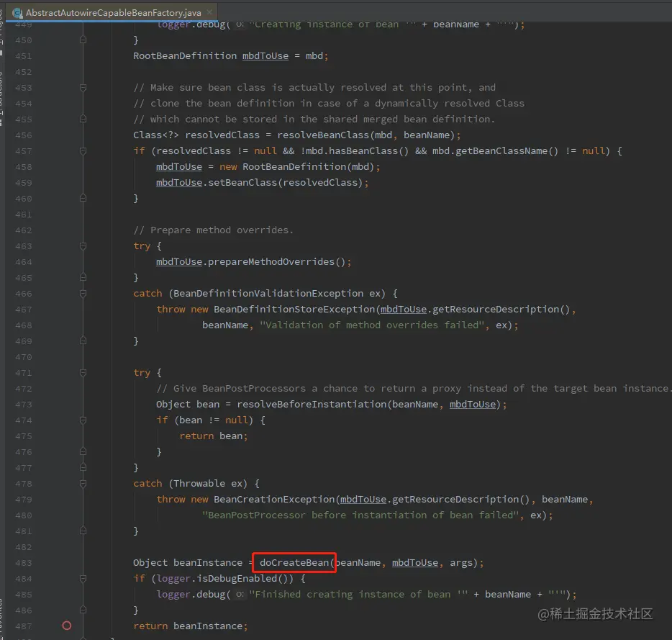Click "return bean;" on line 1016 area line 475
The height and width of the screenshot is (640, 672).
point(214,436)
